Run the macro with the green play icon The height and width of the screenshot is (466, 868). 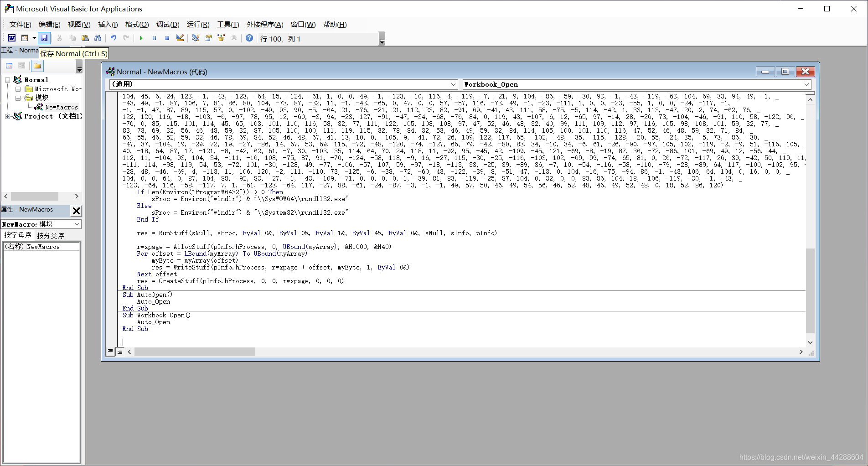(x=141, y=38)
